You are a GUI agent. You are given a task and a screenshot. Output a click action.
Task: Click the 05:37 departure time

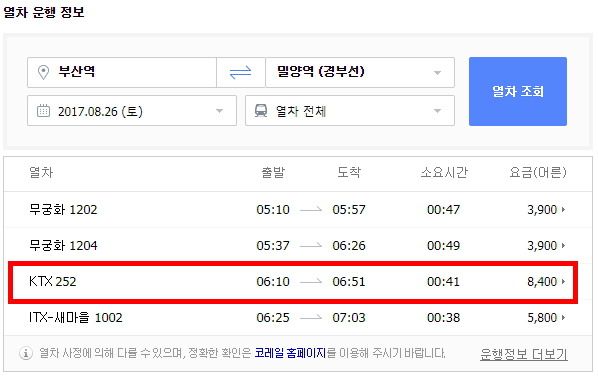pos(273,245)
